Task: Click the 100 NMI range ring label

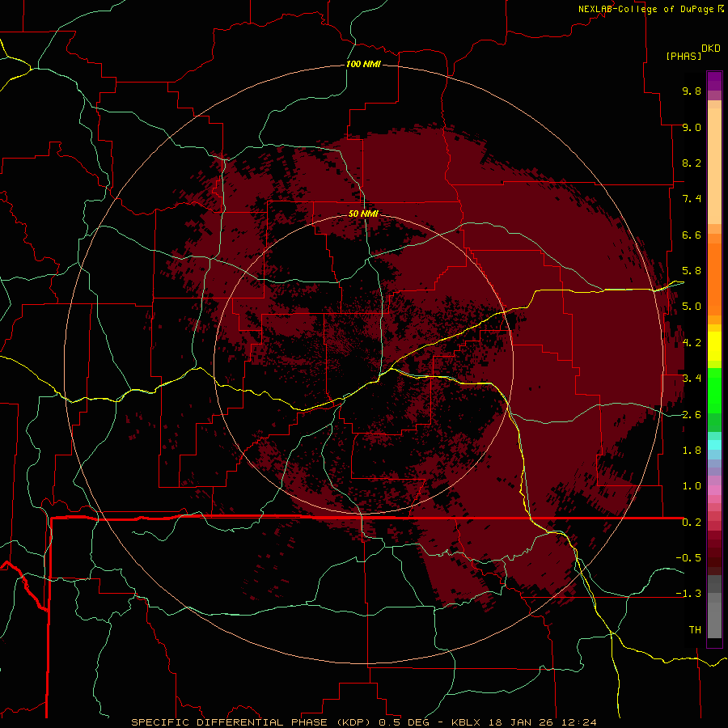Action: [x=363, y=64]
